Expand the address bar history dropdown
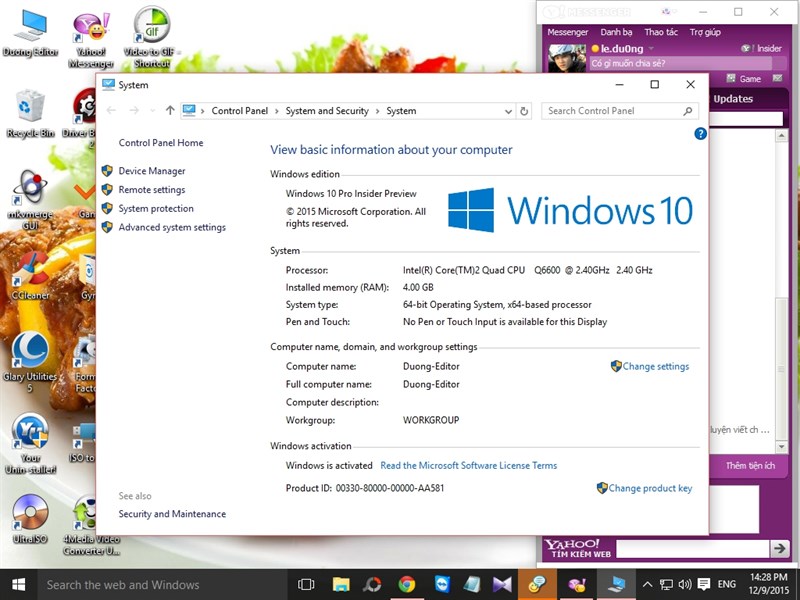Viewport: 800px width, 600px height. click(x=508, y=111)
